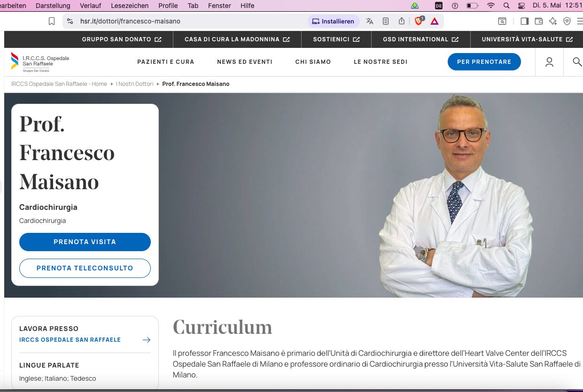Open Brave Rewards triangle icon

(x=434, y=21)
